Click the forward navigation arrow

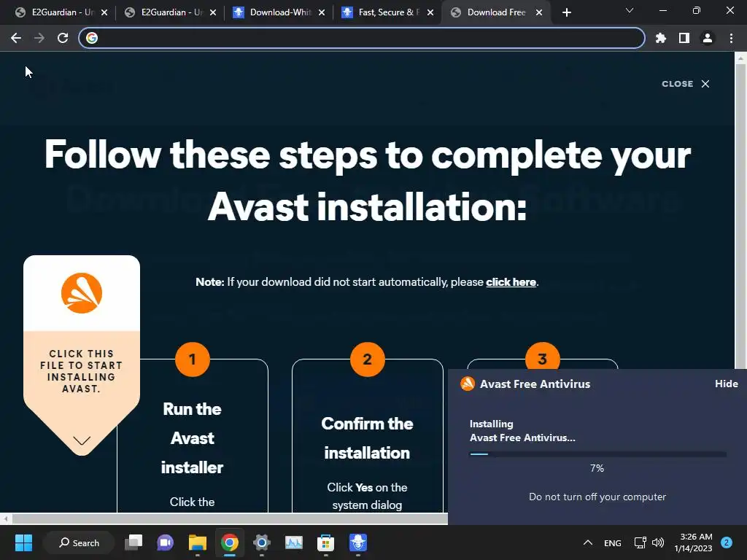pyautogui.click(x=39, y=38)
